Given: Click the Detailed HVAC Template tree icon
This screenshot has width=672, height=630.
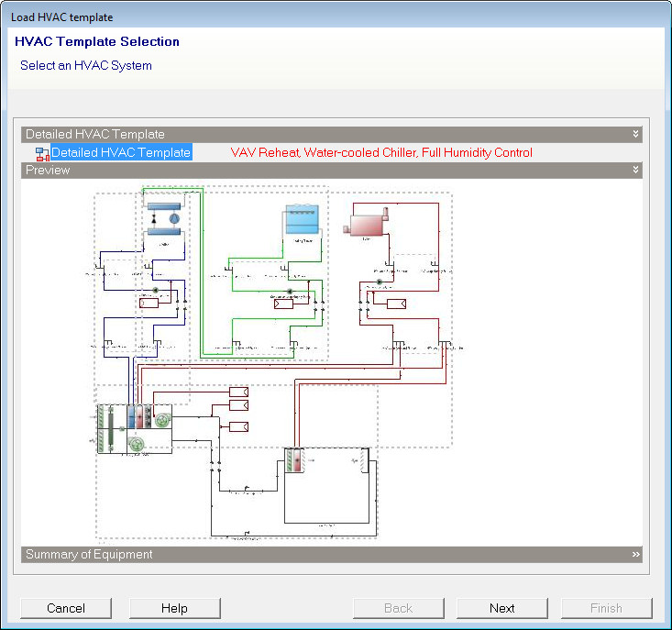Looking at the screenshot, I should coord(41,153).
